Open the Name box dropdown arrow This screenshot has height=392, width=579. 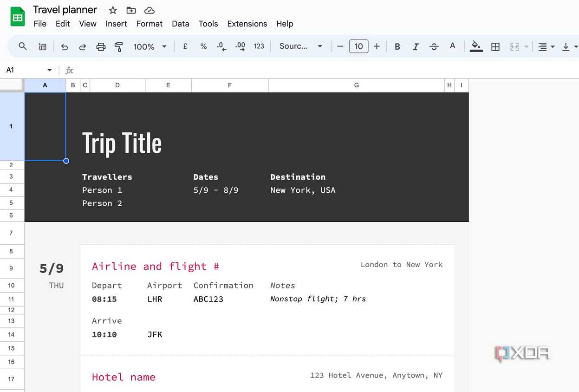point(50,70)
